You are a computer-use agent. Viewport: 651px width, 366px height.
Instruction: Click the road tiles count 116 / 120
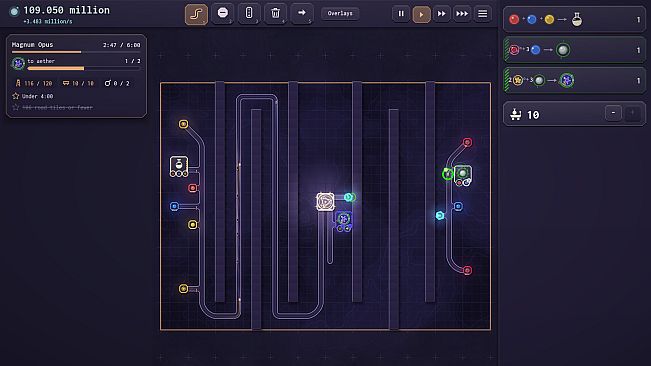[34, 83]
